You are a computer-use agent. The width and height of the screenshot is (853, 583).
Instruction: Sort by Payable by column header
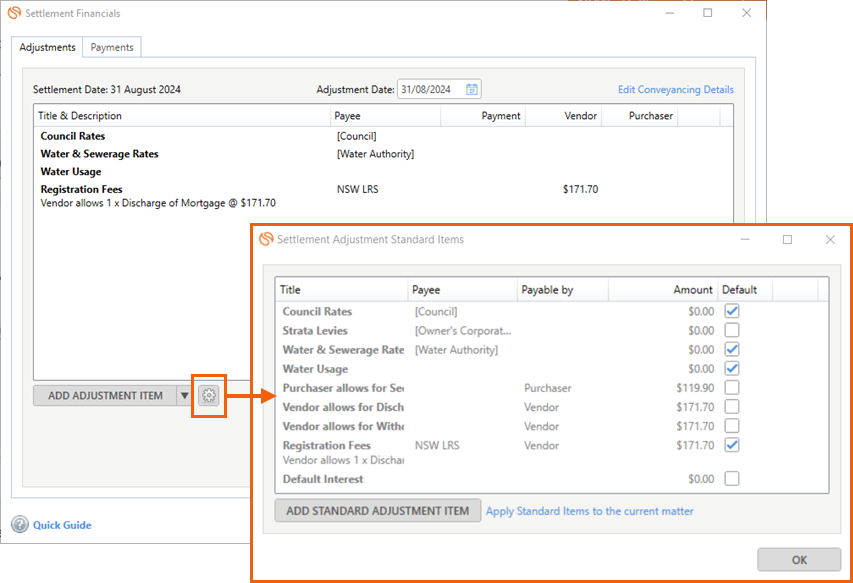point(563,289)
